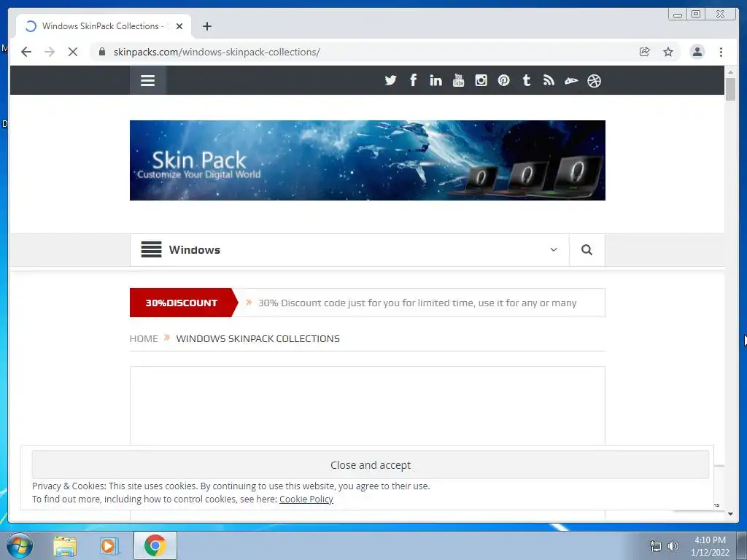Launch Windows Media Player from taskbar
Viewport: 747px width, 560px height.
[x=109, y=546]
